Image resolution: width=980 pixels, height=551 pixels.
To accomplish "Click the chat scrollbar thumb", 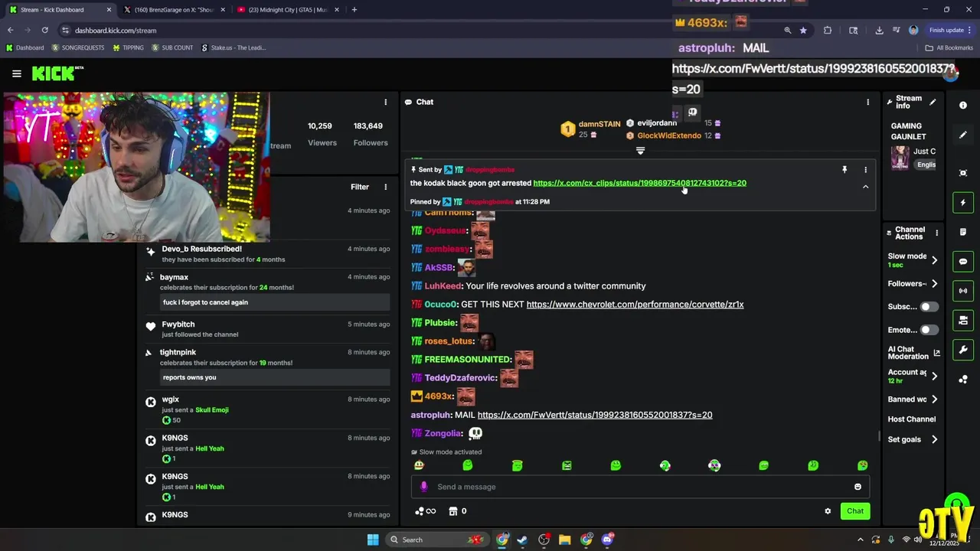I will click(879, 435).
